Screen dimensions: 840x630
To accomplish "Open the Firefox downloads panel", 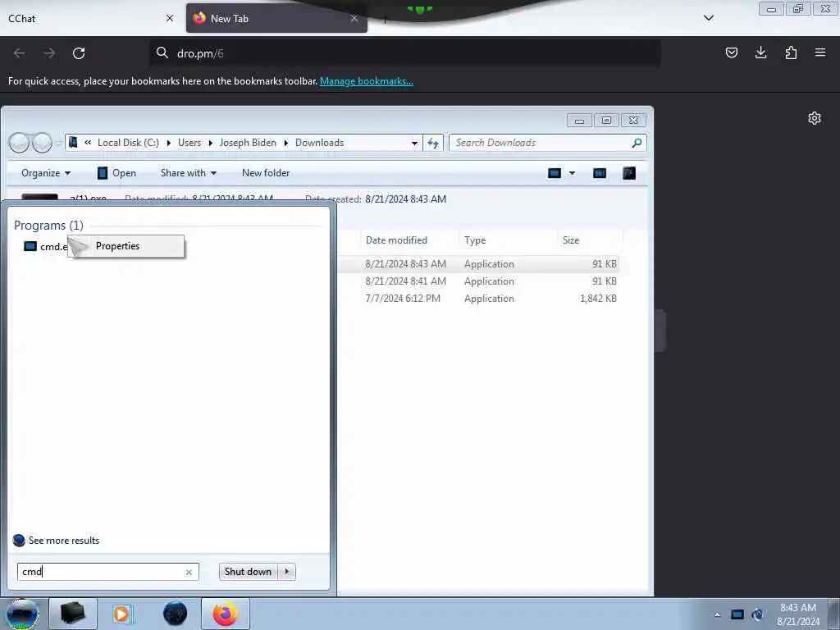I will coord(760,52).
